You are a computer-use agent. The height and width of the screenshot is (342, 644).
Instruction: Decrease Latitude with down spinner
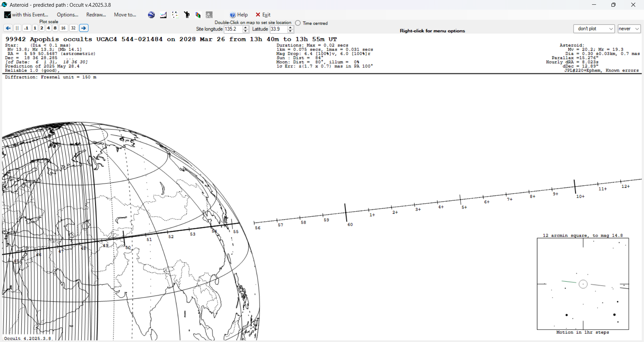point(290,31)
